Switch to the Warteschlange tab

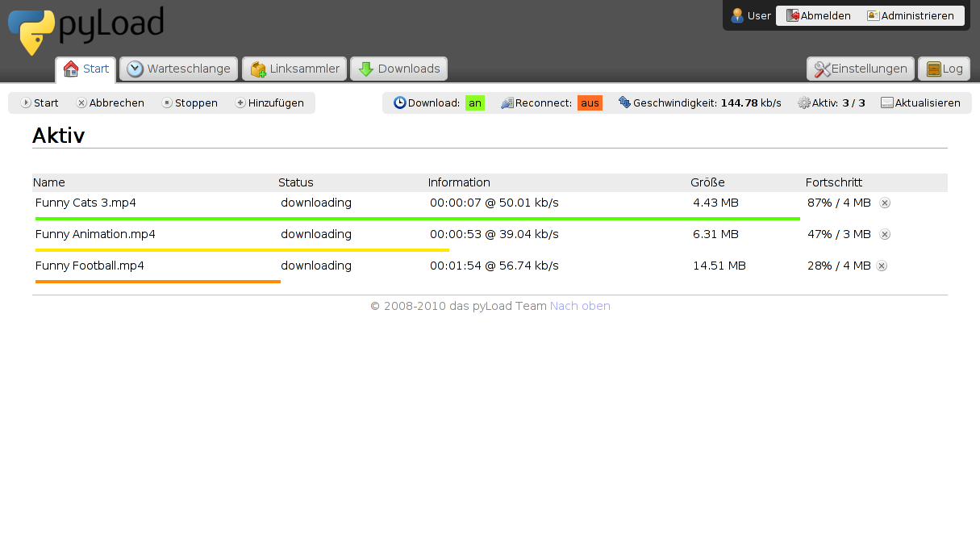[178, 69]
